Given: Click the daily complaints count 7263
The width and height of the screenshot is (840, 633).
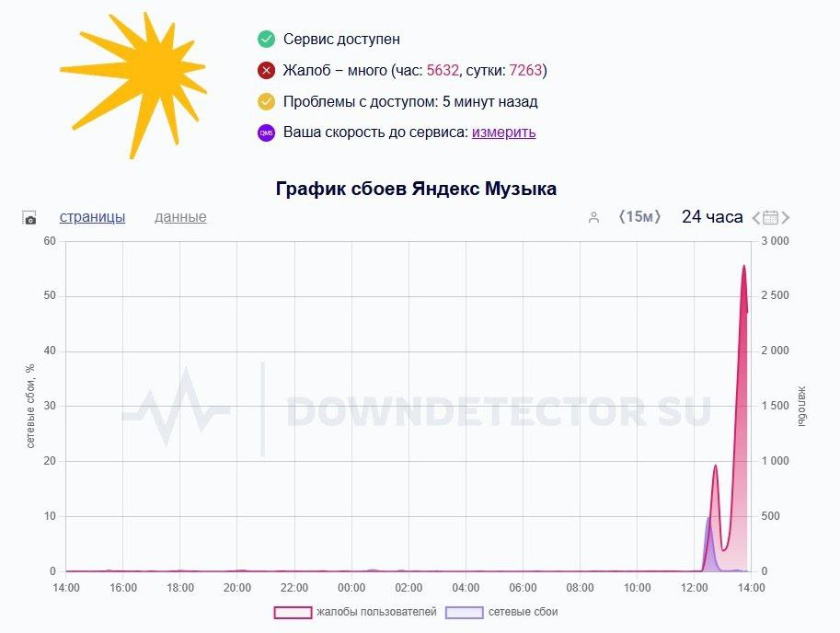Looking at the screenshot, I should coord(526,71).
